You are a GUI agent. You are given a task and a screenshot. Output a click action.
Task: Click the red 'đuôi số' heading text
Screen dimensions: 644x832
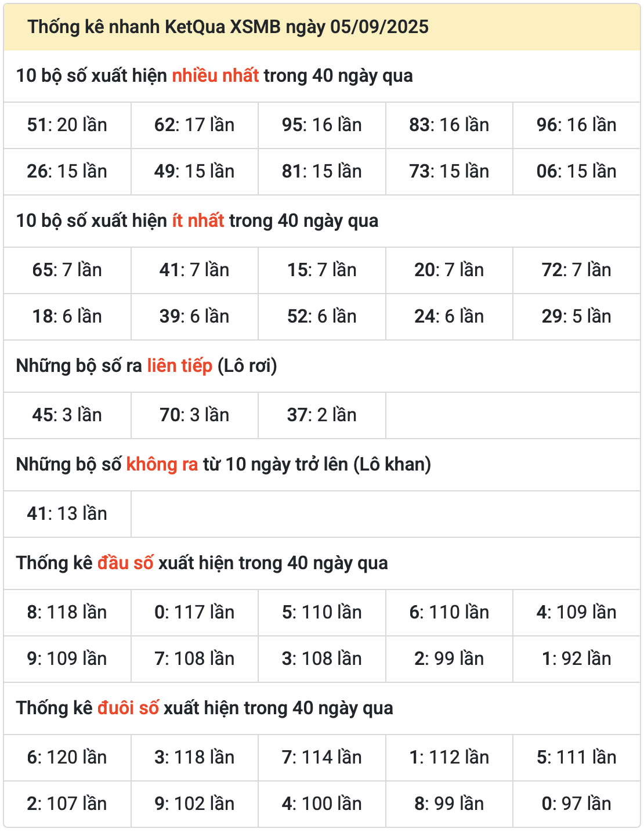point(128,708)
